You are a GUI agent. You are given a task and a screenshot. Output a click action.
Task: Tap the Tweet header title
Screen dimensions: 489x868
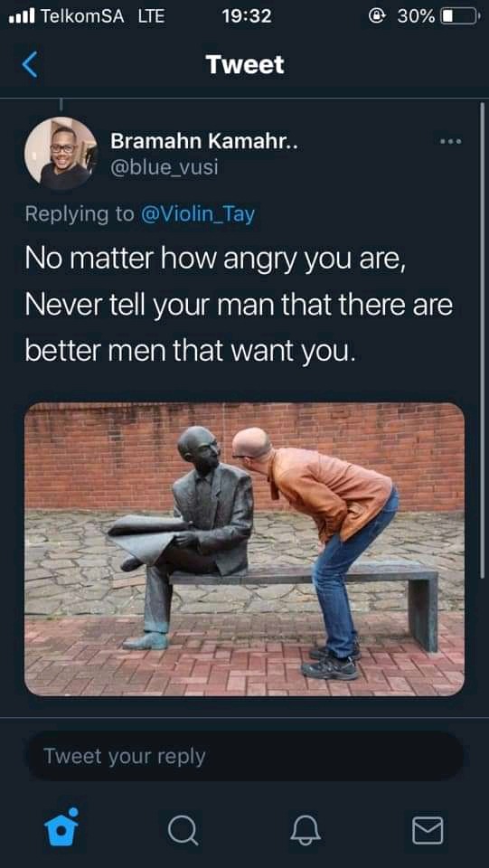(x=245, y=65)
